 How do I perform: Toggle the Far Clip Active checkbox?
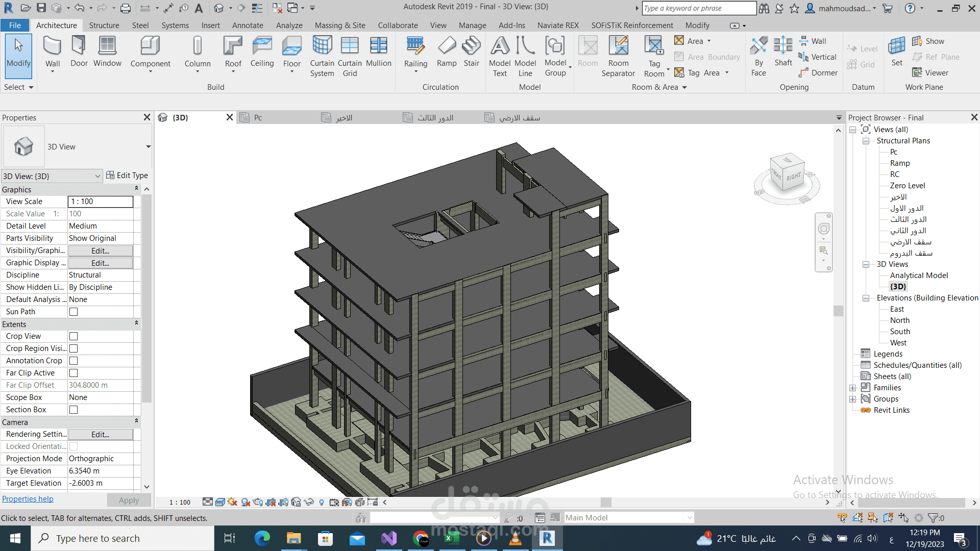pos(73,373)
